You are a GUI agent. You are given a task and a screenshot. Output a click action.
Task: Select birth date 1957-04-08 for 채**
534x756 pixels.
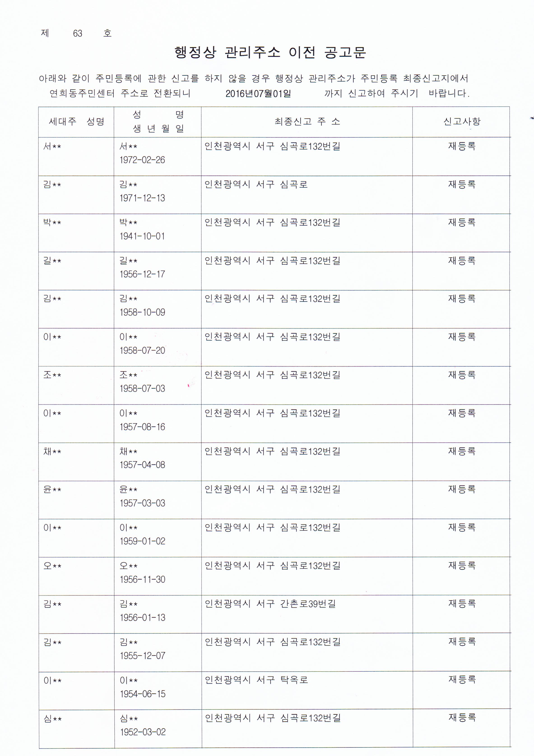tap(142, 465)
